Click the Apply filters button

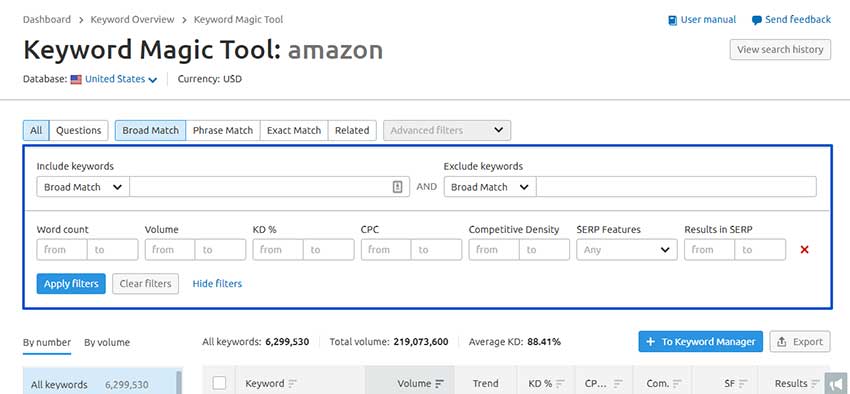pyautogui.click(x=71, y=283)
